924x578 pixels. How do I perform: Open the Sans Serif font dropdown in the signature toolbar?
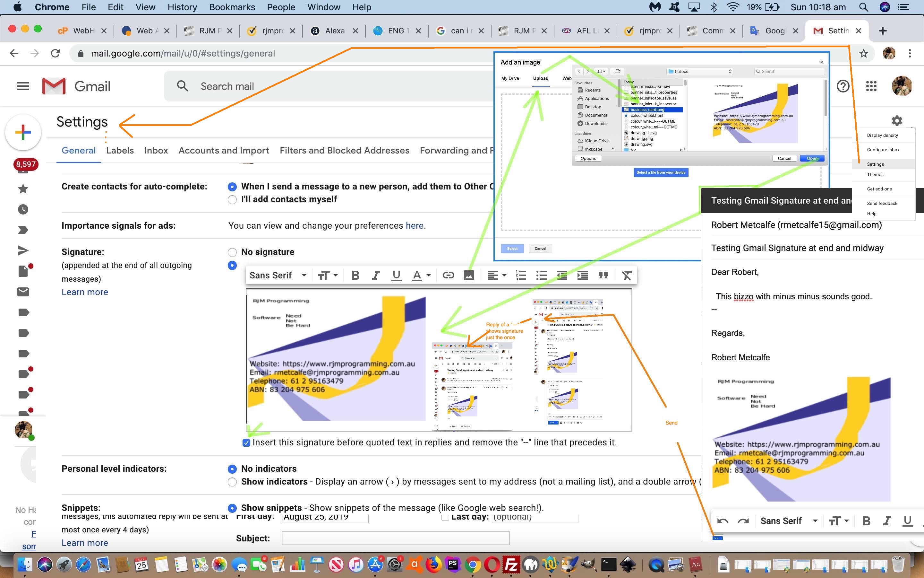(x=278, y=275)
